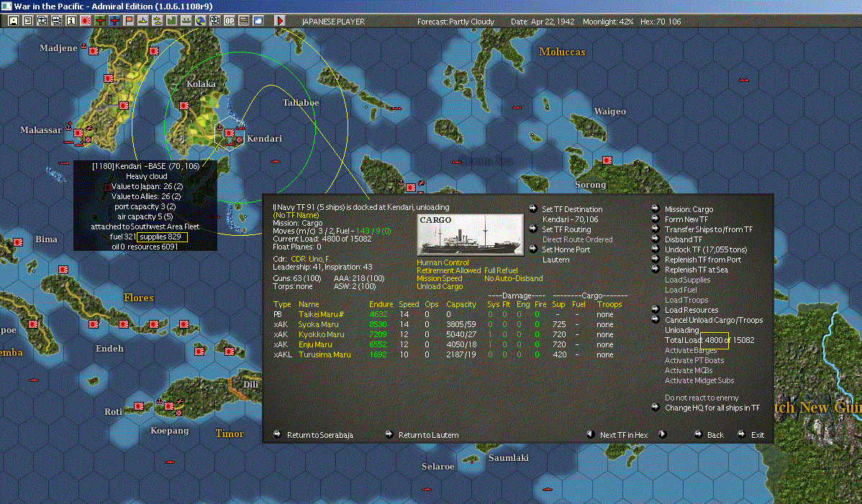
Task: Click the third toolbar monitor icon
Action: [x=42, y=21]
